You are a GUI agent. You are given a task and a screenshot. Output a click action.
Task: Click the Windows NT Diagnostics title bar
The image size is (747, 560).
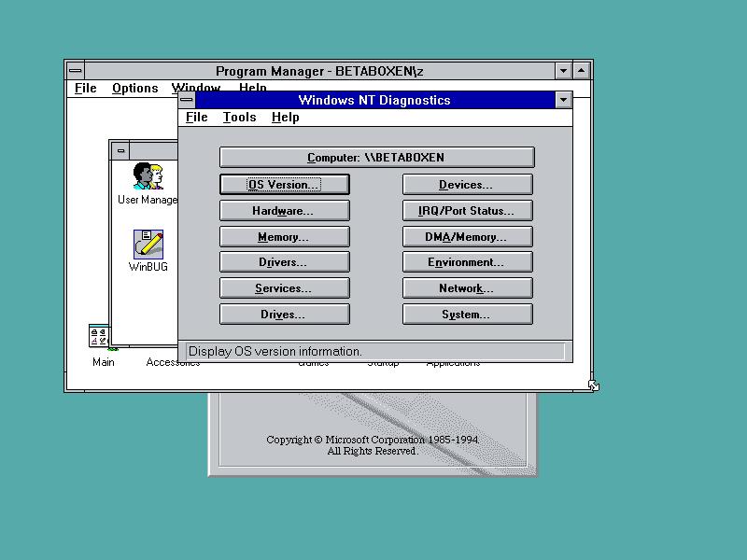(375, 100)
